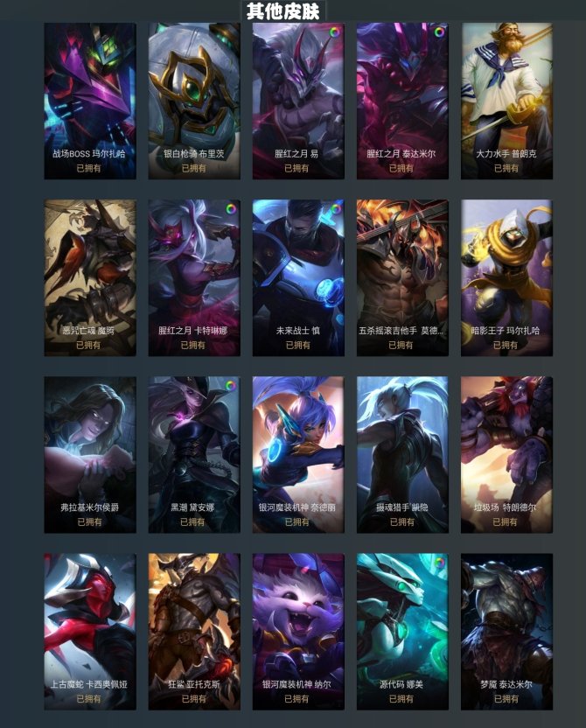This screenshot has height=728, width=586.
Task: Open 大力水手 普朗克 skin card
Action: tap(506, 101)
